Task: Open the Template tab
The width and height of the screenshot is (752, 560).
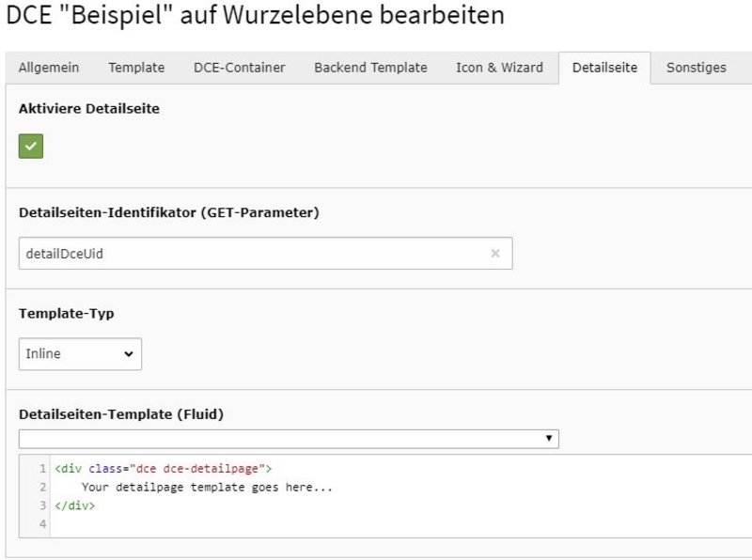Action: (x=136, y=68)
